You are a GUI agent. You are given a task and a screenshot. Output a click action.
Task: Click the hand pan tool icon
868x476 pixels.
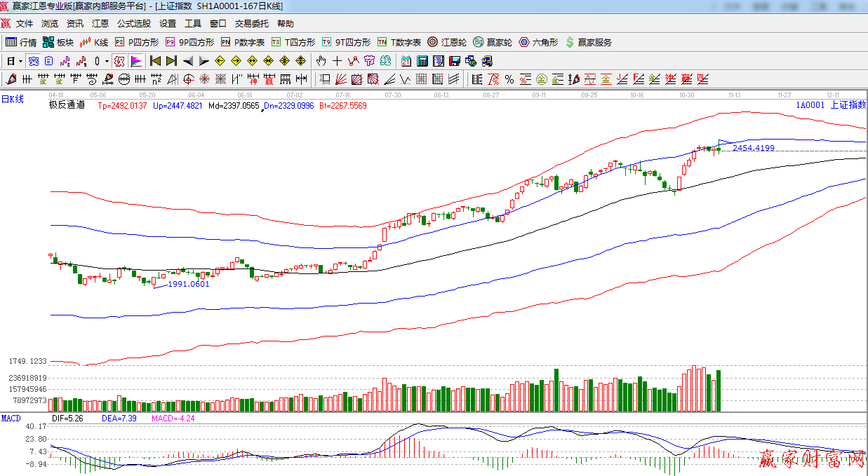tap(321, 61)
